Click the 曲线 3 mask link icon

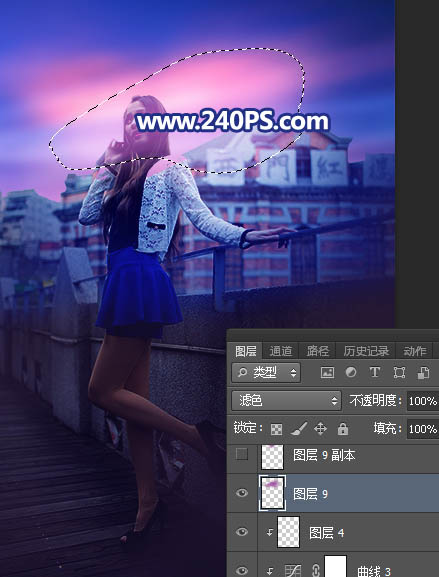click(315, 570)
